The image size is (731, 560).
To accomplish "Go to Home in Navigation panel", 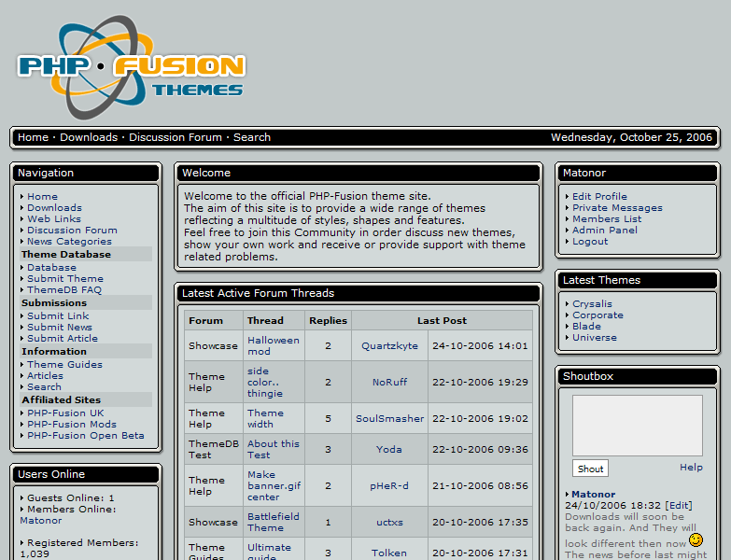I will coord(42,197).
